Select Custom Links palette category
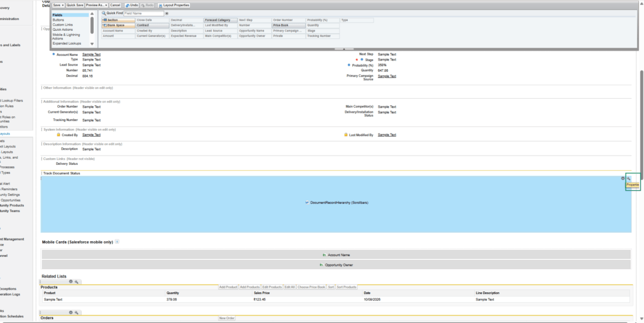Viewport: 644px width, 323px height. pos(62,25)
